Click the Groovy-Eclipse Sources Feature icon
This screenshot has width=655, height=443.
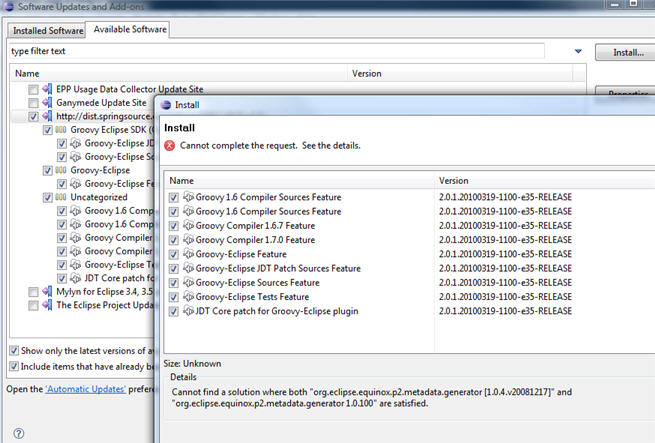click(x=188, y=283)
